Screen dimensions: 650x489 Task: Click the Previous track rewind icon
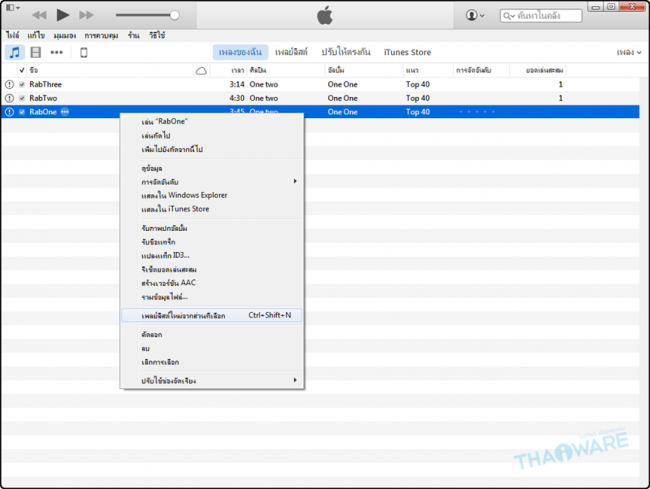pyautogui.click(x=39, y=15)
